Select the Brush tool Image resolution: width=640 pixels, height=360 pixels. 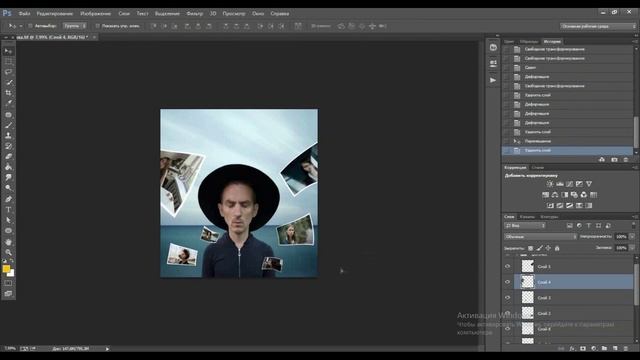tap(8, 125)
